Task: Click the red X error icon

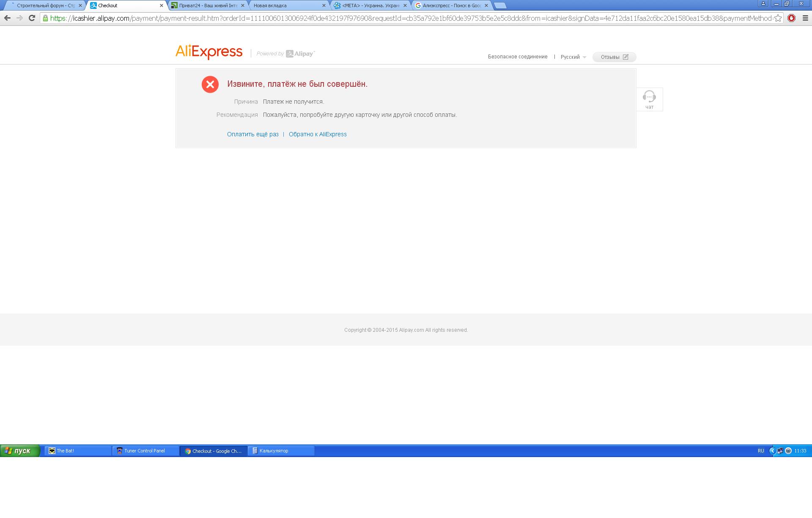Action: (x=210, y=84)
